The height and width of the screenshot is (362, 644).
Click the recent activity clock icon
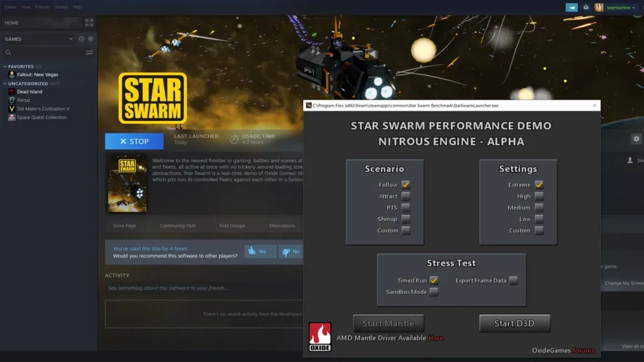[81, 39]
